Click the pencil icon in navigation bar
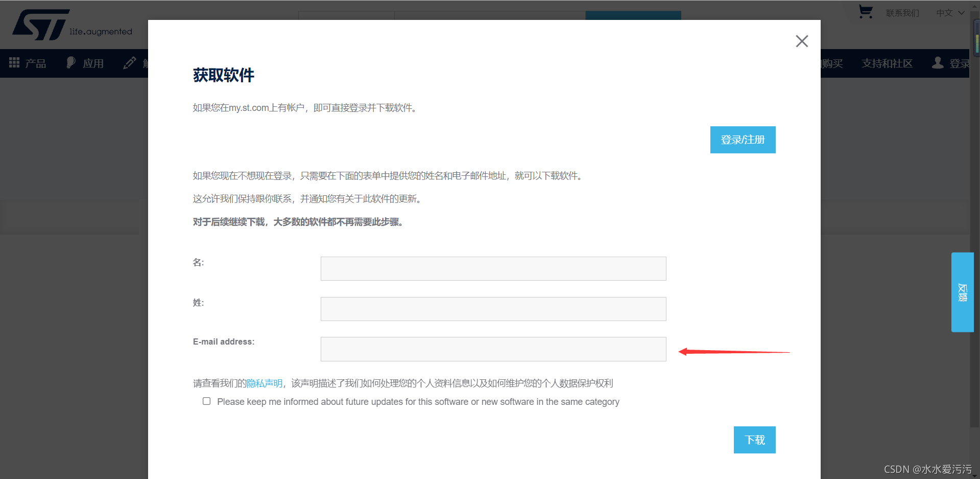The image size is (980, 479). point(130,63)
